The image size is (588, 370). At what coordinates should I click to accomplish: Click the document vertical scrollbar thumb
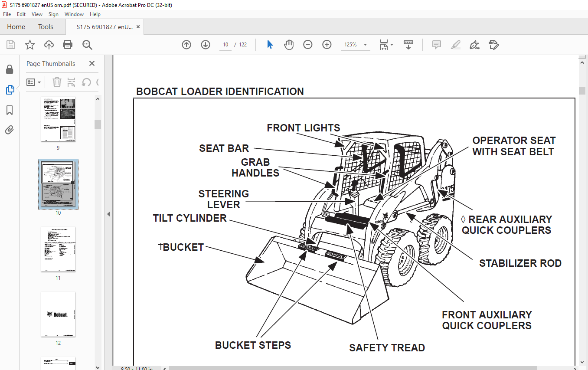click(x=582, y=91)
